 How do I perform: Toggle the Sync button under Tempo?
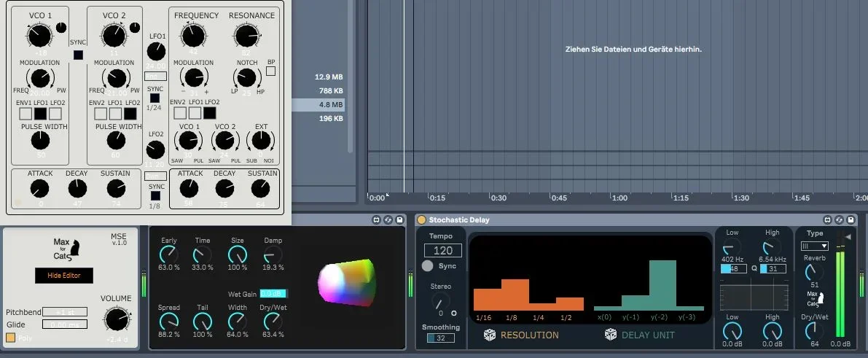tap(427, 266)
